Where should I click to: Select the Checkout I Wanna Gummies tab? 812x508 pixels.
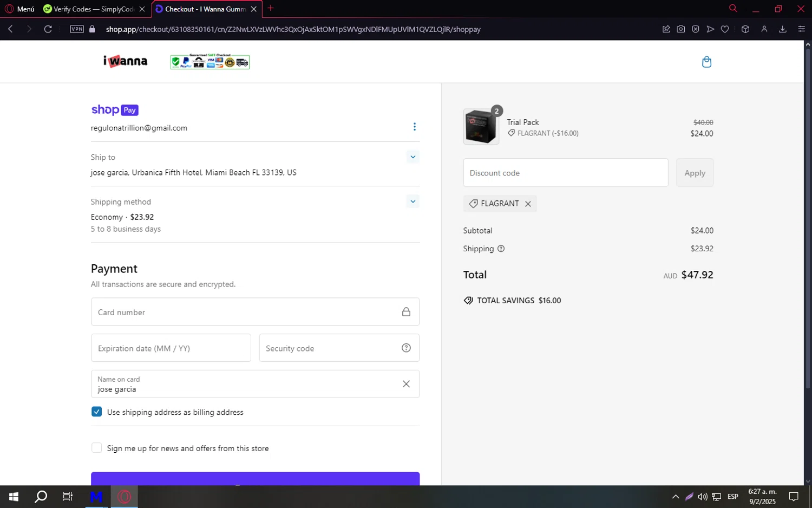click(206, 9)
